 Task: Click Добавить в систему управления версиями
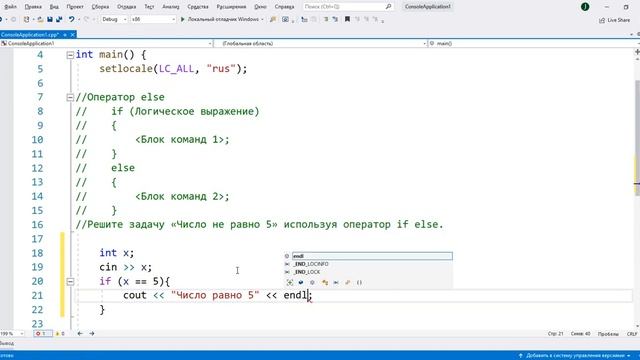(575, 356)
